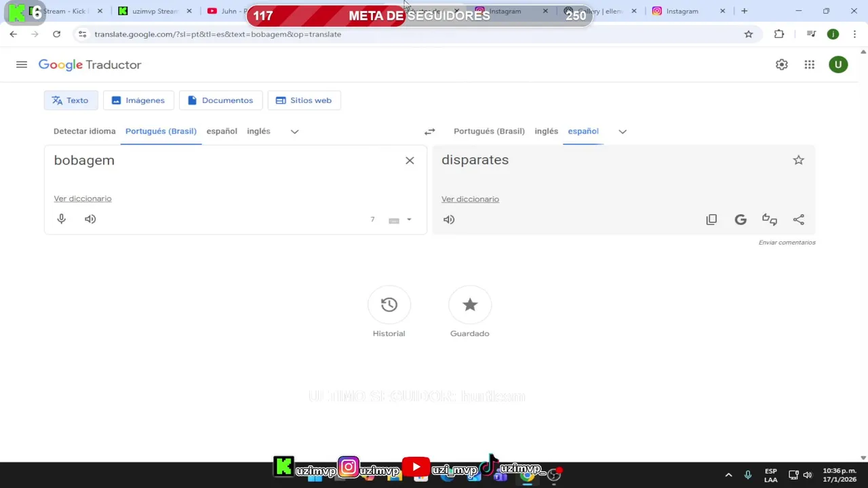Switch to Sitios web translation mode
This screenshot has height=488, width=868.
[304, 100]
